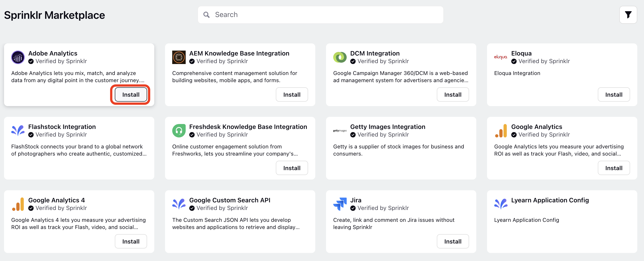
Task: Click verified checkmark badge under Flashstock Integration
Action: [31, 135]
